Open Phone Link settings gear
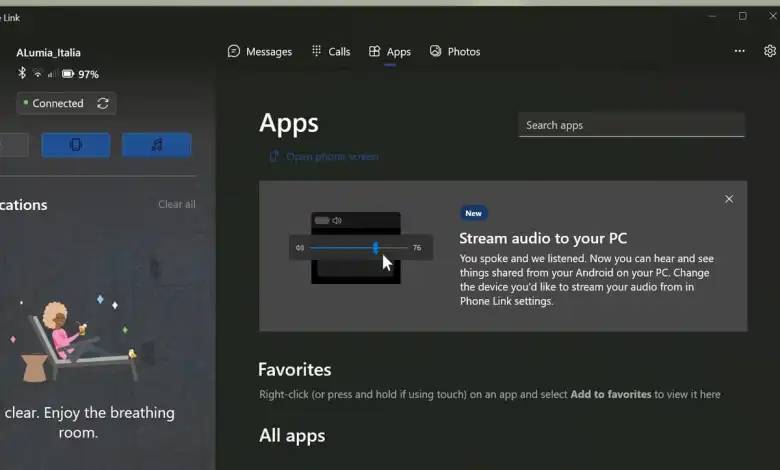 pyautogui.click(x=769, y=51)
